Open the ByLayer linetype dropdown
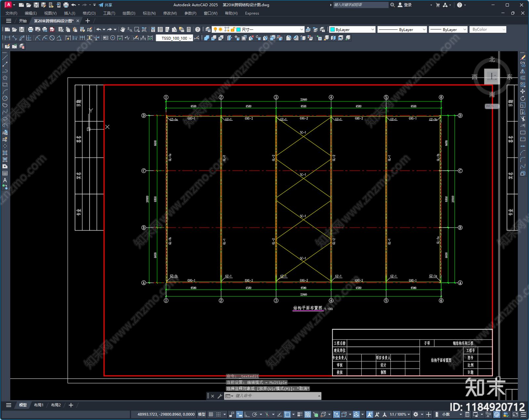 pos(402,29)
